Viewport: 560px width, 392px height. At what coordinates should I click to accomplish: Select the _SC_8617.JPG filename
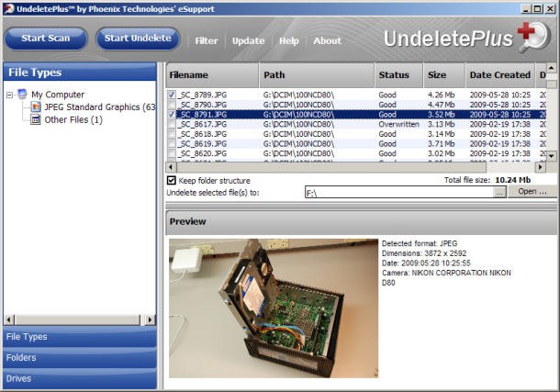click(203, 124)
